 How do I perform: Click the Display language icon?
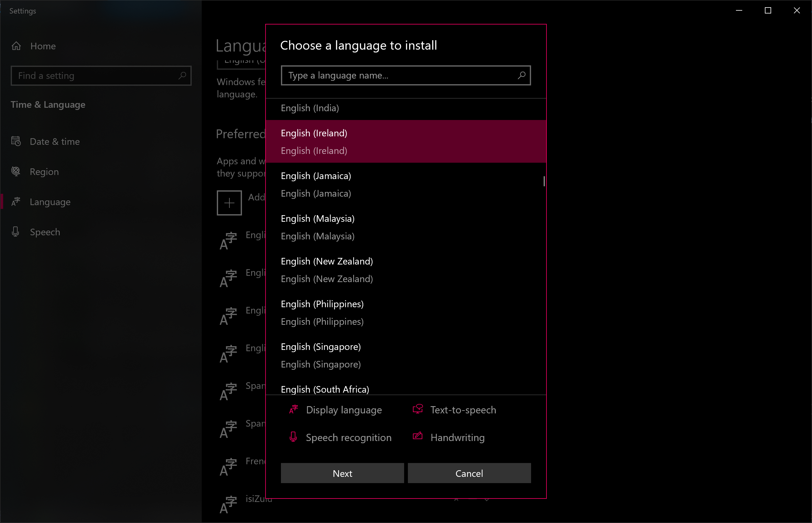pyautogui.click(x=293, y=409)
